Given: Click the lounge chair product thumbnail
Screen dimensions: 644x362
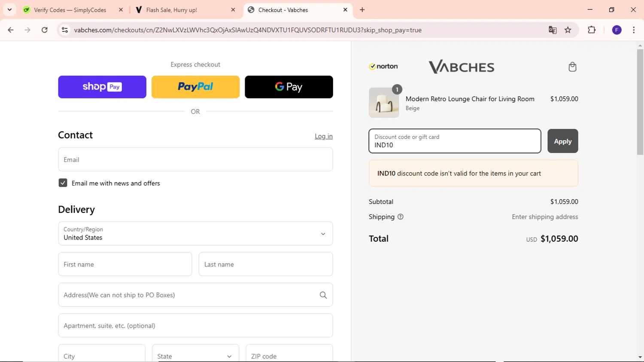Looking at the screenshot, I should [384, 103].
